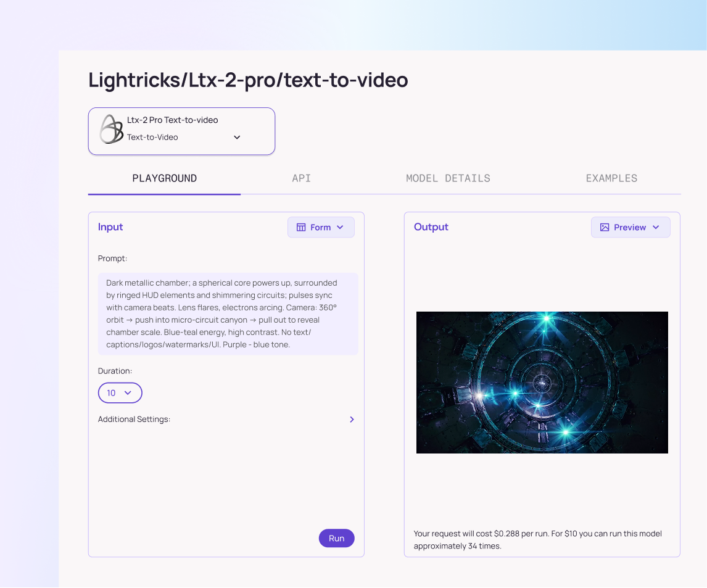This screenshot has height=588, width=707.
Task: Click the Input panel heading
Action: pyautogui.click(x=110, y=227)
